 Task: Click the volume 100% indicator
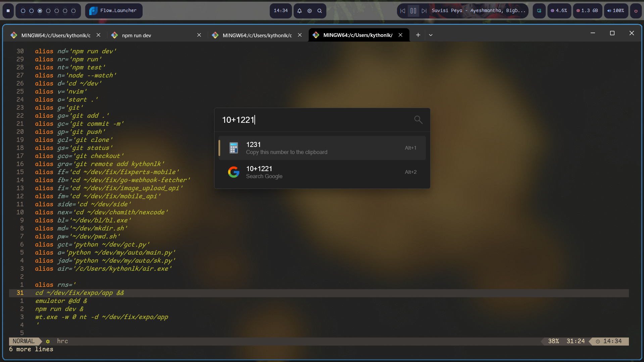point(616,11)
